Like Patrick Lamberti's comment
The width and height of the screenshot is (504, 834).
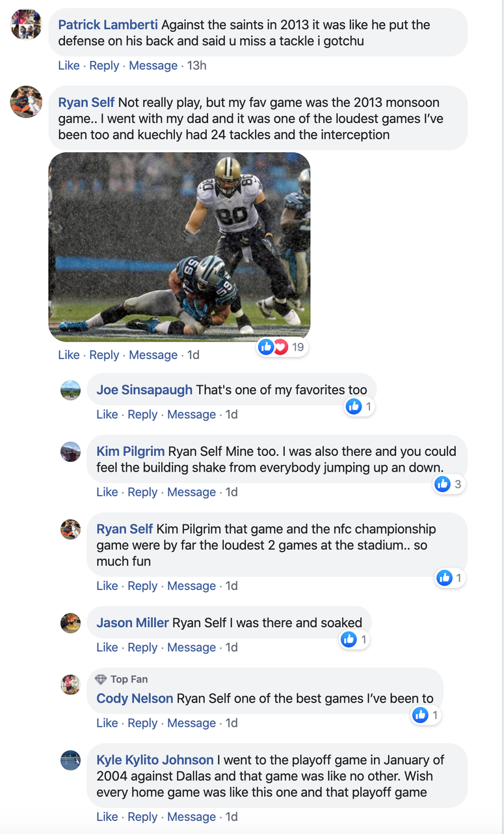click(68, 66)
